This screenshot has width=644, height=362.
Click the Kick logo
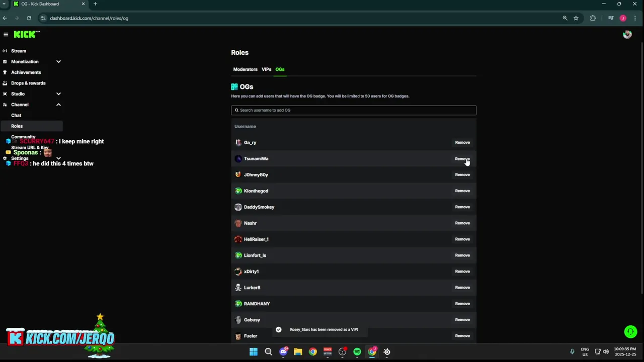[27, 34]
